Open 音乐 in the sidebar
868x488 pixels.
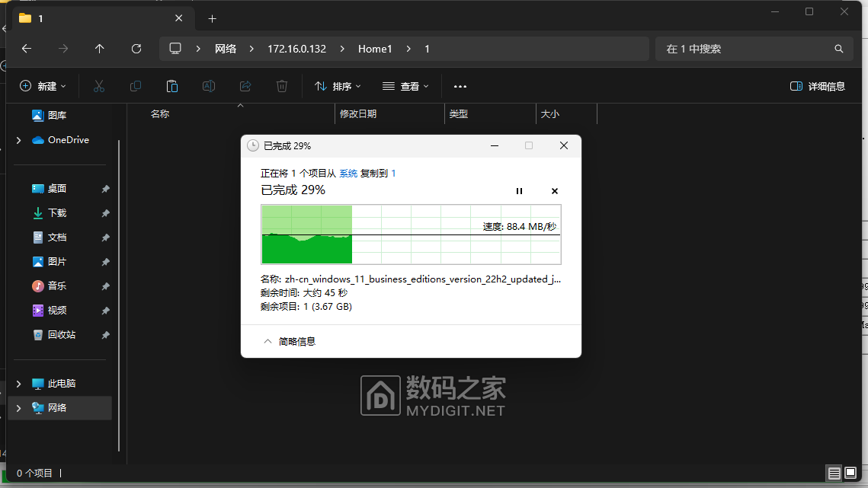pyautogui.click(x=56, y=286)
